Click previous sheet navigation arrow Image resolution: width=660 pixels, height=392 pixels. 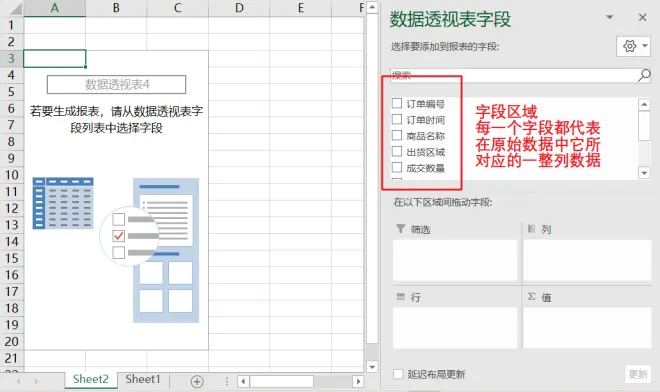click(x=19, y=381)
